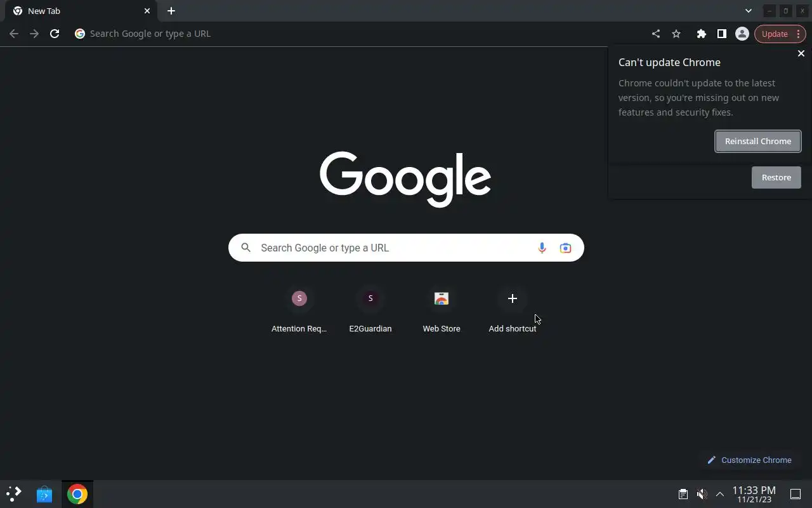
Task: Toggle the side panel icon
Action: point(722,34)
